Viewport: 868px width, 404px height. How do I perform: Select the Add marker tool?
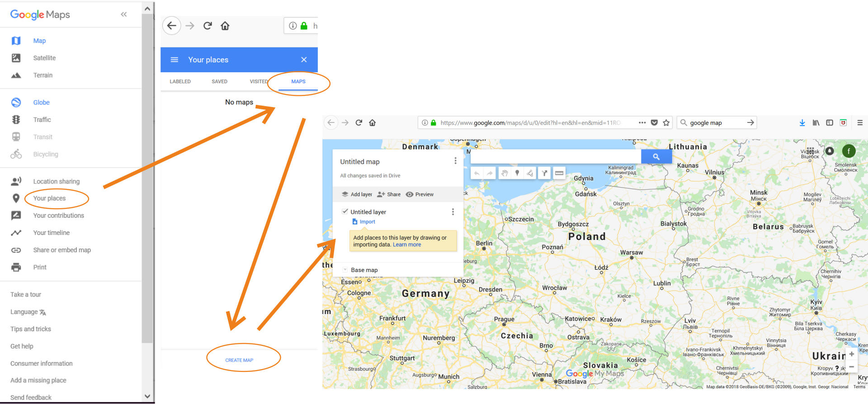pos(517,173)
